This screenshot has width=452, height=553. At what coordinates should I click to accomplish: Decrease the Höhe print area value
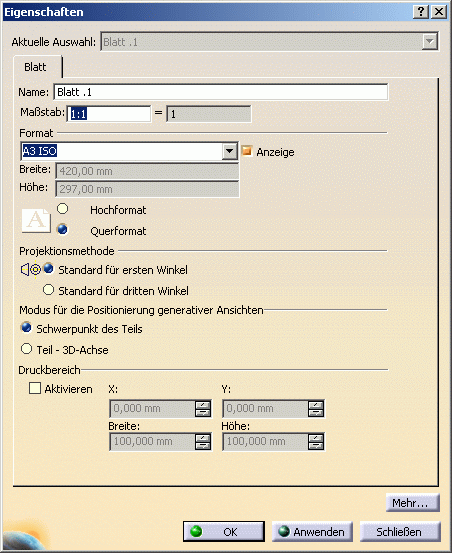(316, 445)
